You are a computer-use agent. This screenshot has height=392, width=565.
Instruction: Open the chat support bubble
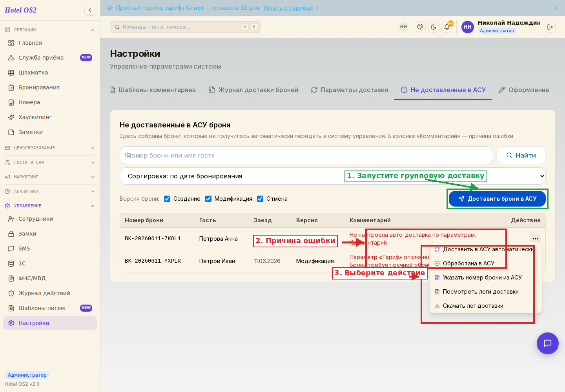click(x=547, y=343)
